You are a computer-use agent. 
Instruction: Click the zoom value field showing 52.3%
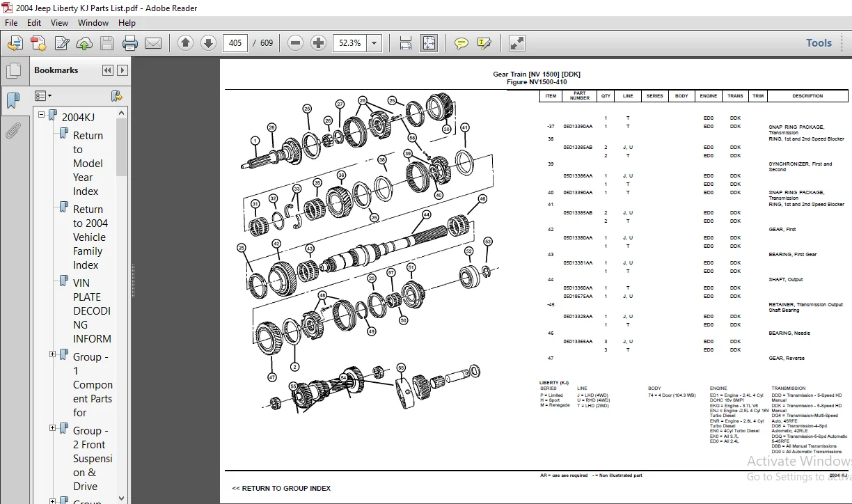tap(350, 43)
